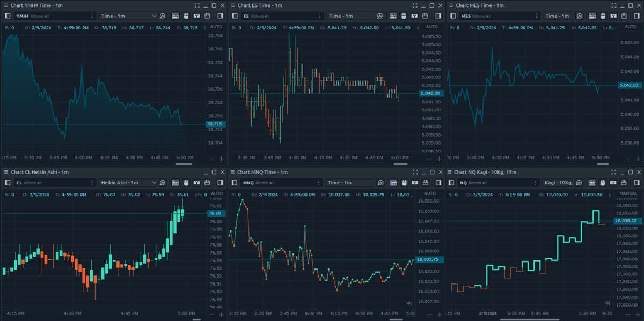Open the kebab menu next to the MNQ symbol
Image resolution: width=644 pixels, height=321 pixels.
coord(320,182)
